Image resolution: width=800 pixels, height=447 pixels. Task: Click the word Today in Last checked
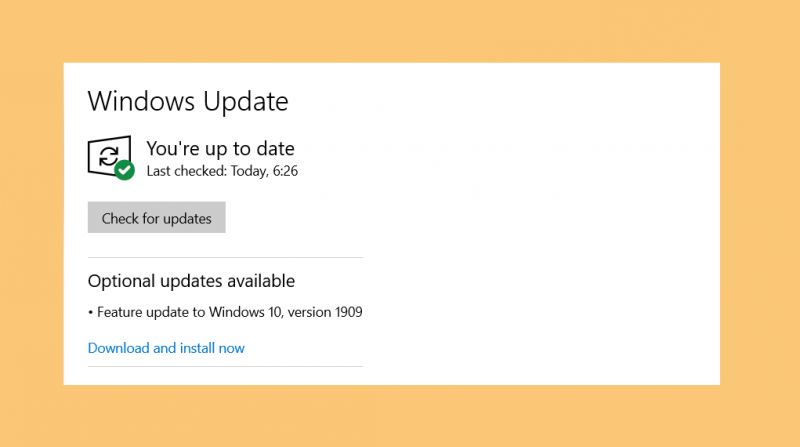pos(249,171)
